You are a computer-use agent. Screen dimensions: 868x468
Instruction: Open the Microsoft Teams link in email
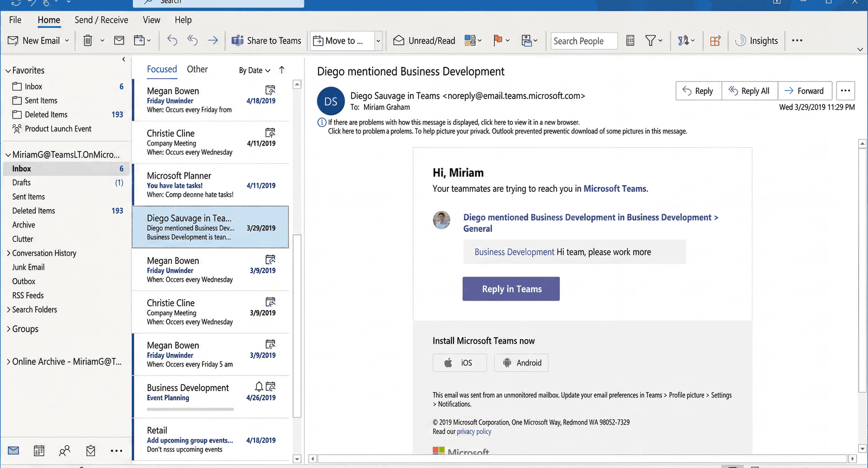click(x=616, y=189)
